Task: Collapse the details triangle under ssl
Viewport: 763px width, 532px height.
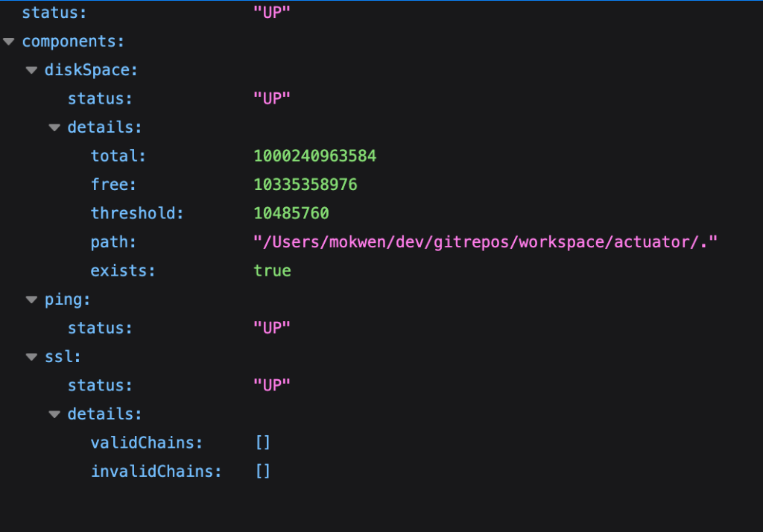Action: click(x=54, y=414)
